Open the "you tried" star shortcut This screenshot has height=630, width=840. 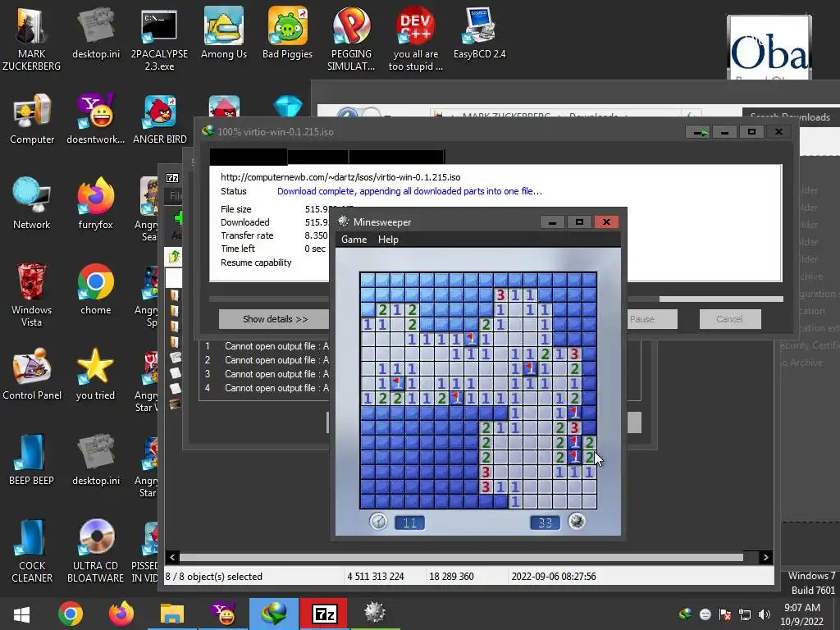[95, 374]
